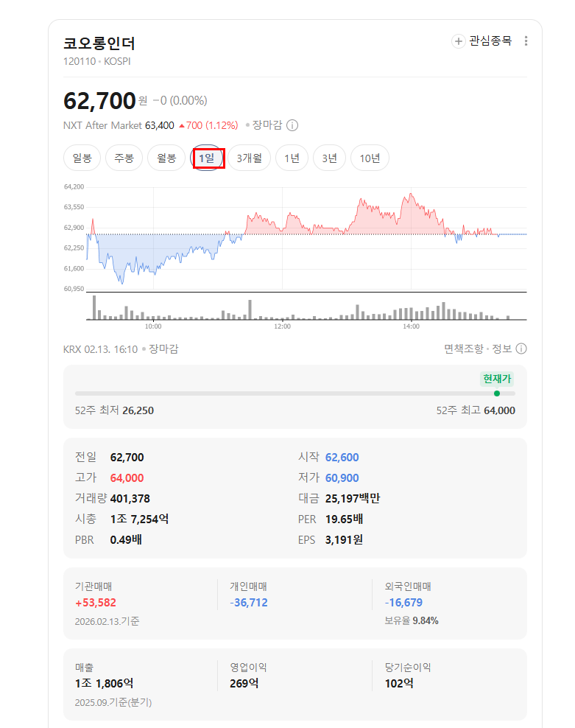The image size is (575, 728).
Task: Click the 2025.09.기준(분기) note
Action: point(113,702)
